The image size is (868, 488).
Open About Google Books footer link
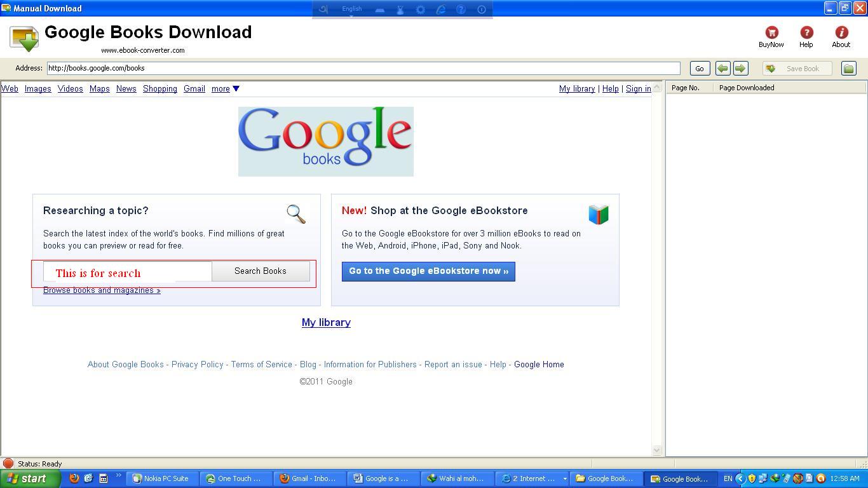126,365
